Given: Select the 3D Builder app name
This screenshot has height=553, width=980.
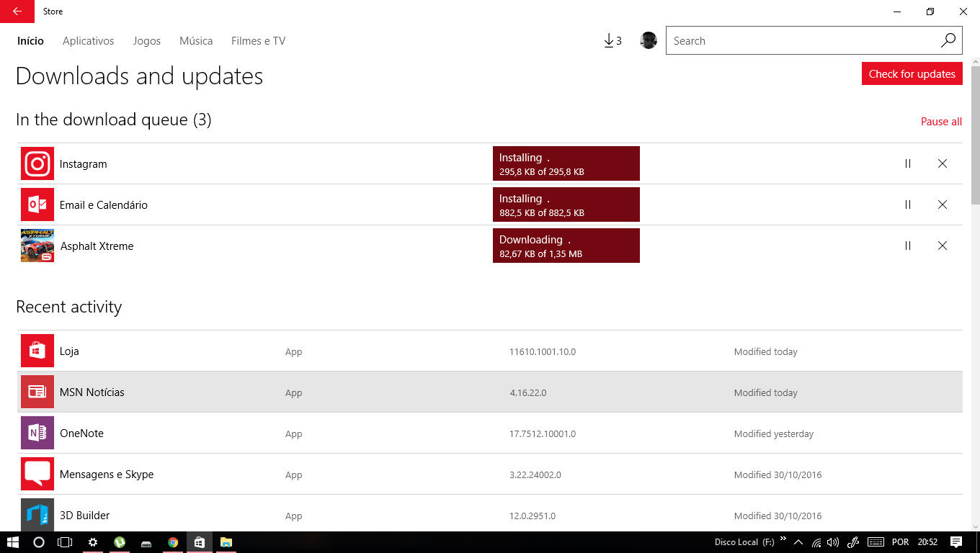Looking at the screenshot, I should pyautogui.click(x=85, y=516).
